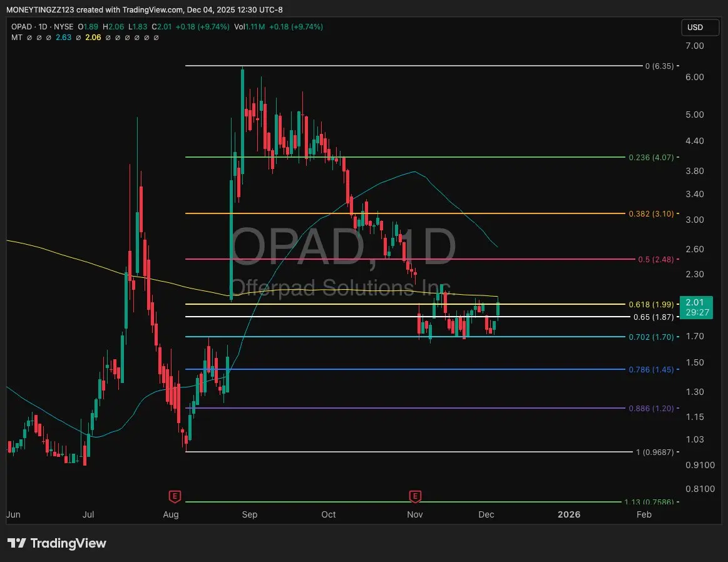The image size is (728, 562).
Task: Click the 3.40 price axis label
Action: pyautogui.click(x=695, y=195)
